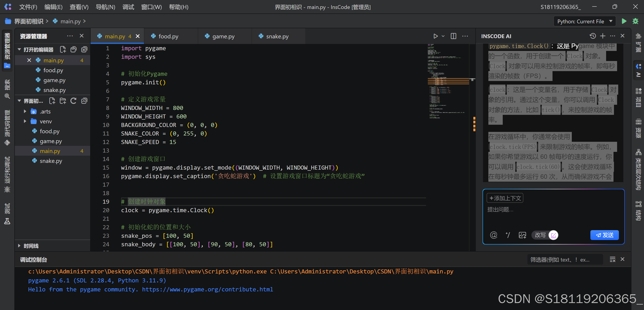Open the Python: Current File dropdown

tap(585, 21)
